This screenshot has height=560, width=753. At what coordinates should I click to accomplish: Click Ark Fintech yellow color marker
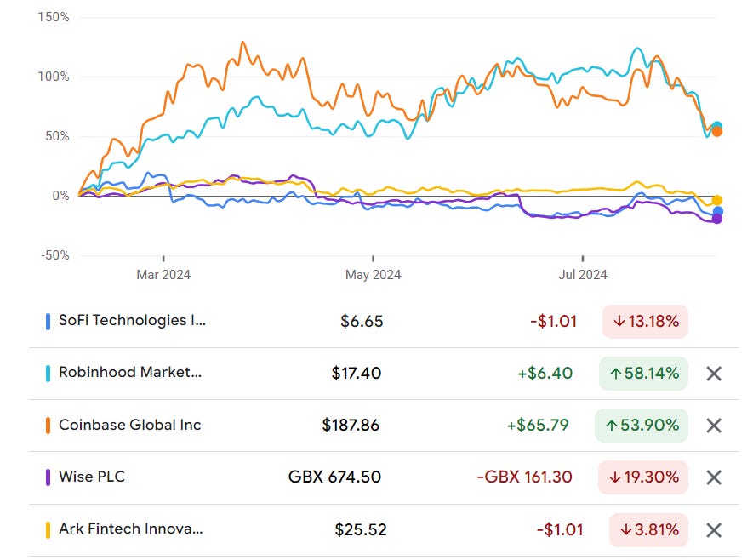pos(48,529)
